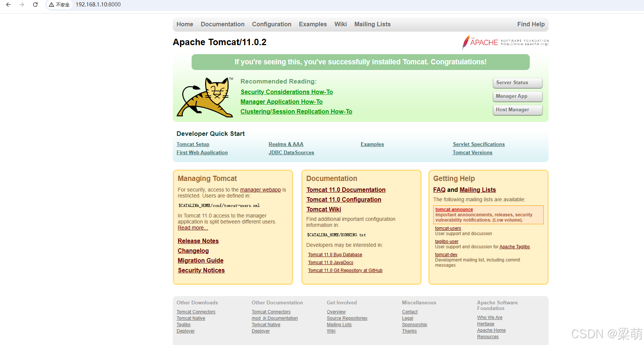This screenshot has height=345, width=644.
Task: Open the JDBC DataSources link
Action: point(291,152)
